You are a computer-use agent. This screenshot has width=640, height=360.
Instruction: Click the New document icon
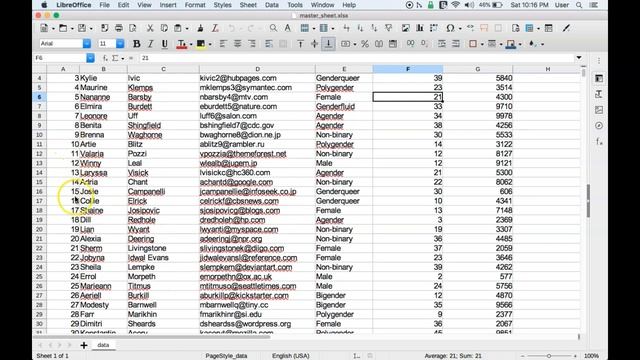pyautogui.click(x=44, y=28)
